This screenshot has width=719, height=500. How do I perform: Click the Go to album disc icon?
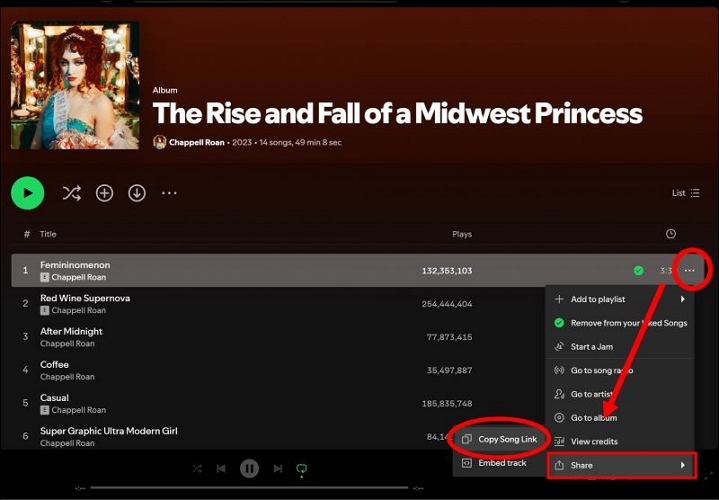(559, 418)
